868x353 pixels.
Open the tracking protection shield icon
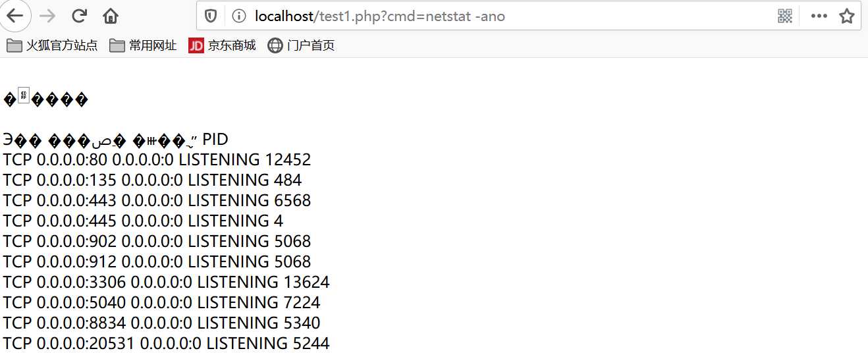211,16
